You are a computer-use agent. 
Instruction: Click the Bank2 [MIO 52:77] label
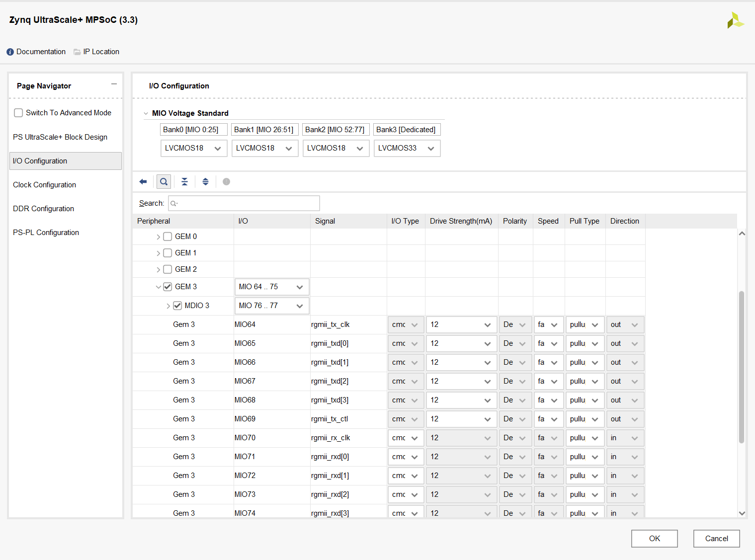click(x=335, y=130)
